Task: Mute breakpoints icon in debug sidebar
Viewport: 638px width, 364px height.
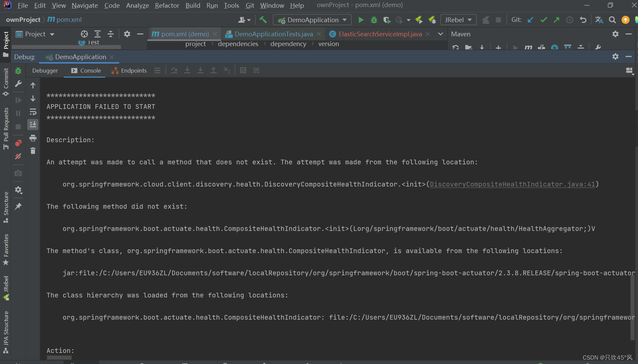Action: pos(18,156)
